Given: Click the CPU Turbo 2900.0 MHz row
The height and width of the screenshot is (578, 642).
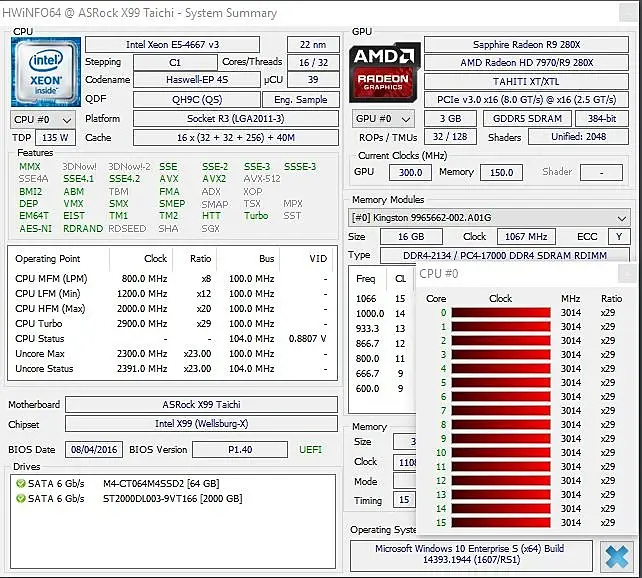Looking at the screenshot, I should [172, 323].
